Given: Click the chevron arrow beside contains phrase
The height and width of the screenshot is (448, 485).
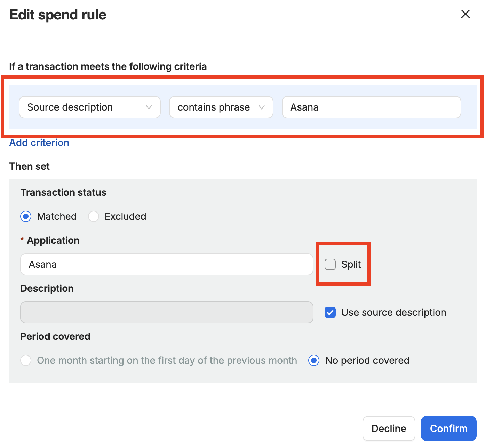Looking at the screenshot, I should point(262,107).
